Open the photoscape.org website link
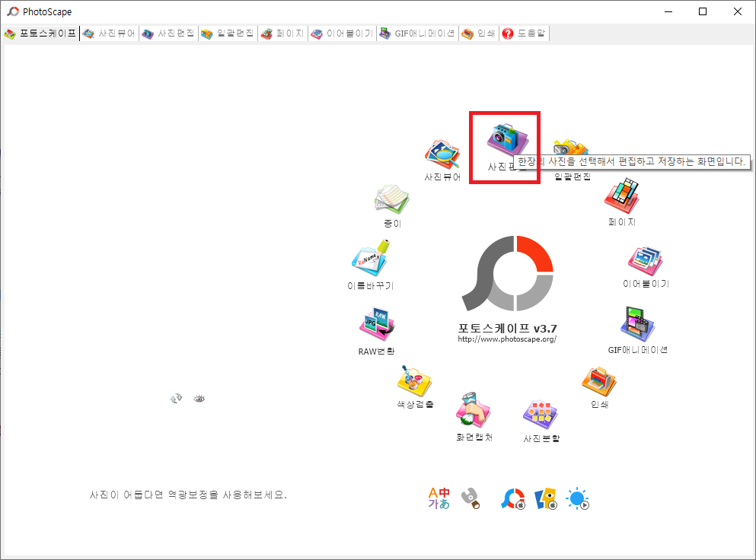 [507, 339]
